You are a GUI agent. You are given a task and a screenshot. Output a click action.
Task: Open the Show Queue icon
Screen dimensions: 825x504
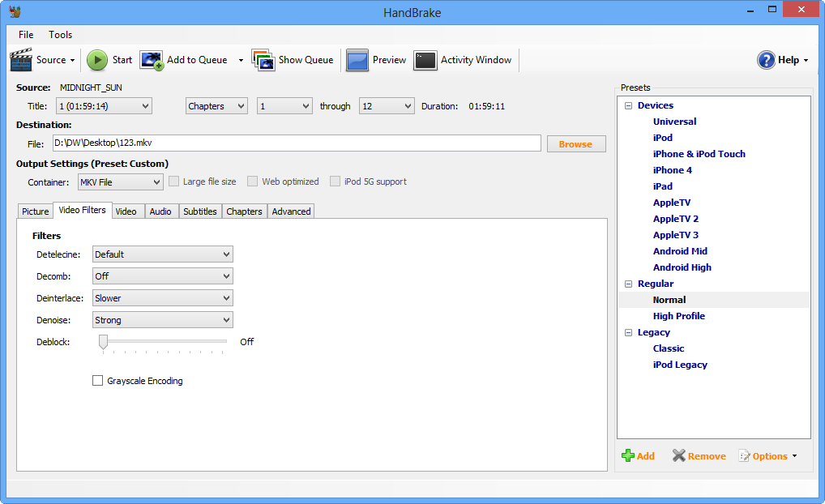[263, 60]
